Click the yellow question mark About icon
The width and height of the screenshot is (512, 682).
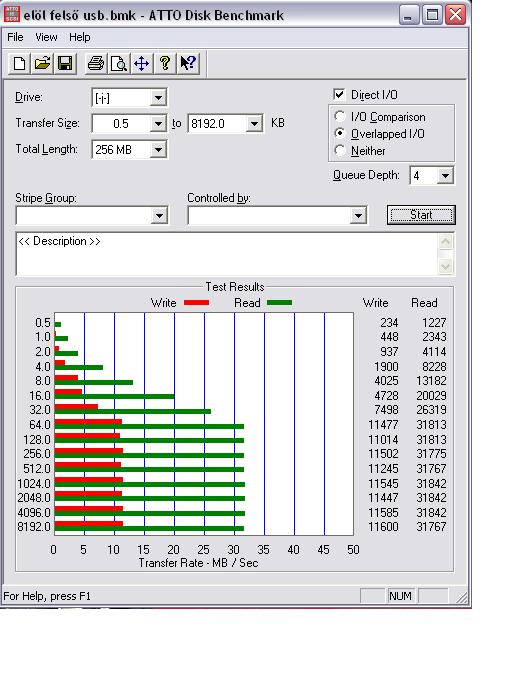(164, 64)
